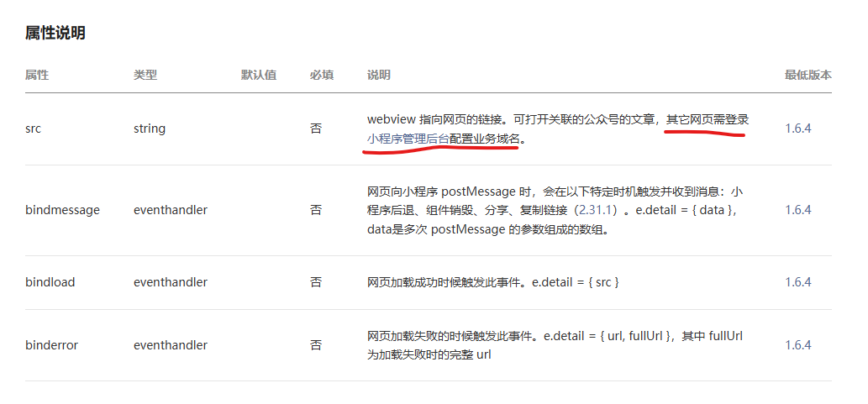This screenshot has width=868, height=404.
Task: Select the 属性说明 heading
Action: click(55, 34)
